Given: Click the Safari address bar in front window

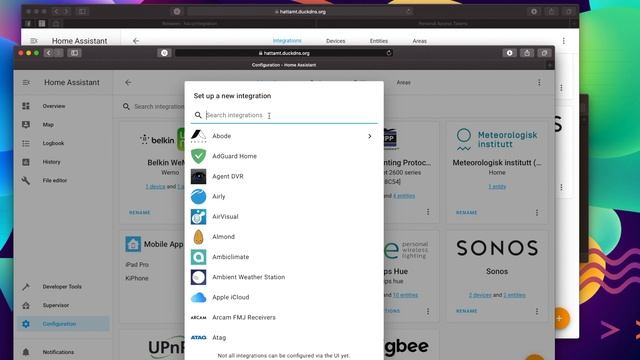Looking at the screenshot, I should click(284, 53).
